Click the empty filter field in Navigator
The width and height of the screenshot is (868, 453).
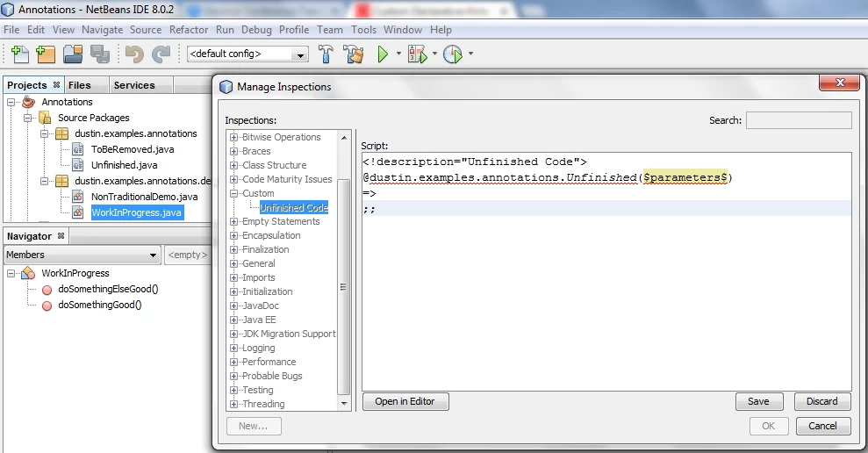click(188, 255)
